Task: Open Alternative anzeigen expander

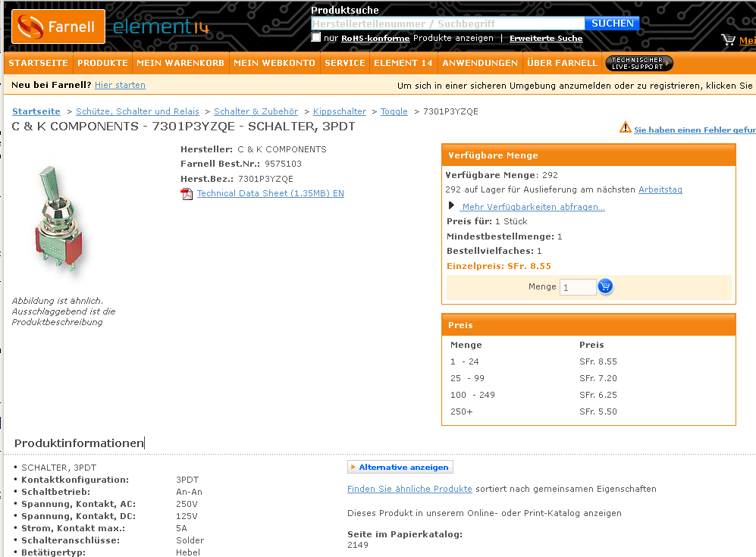Action: 400,467
